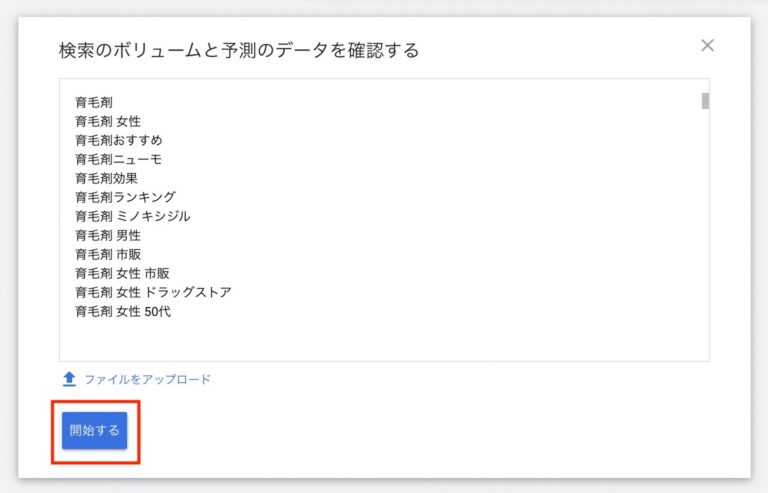Select the 育毛剤ニューモ keyword line
Screen dimensions: 768x493
118,159
